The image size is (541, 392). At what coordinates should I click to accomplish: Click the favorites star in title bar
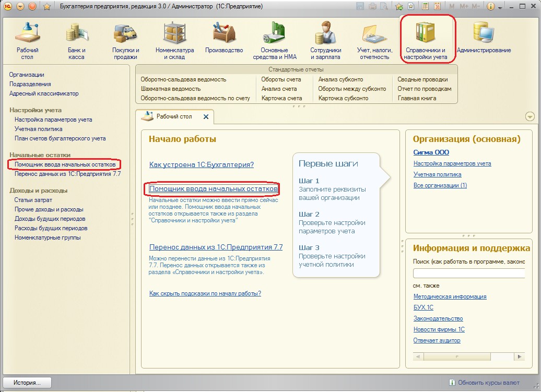(x=47, y=7)
